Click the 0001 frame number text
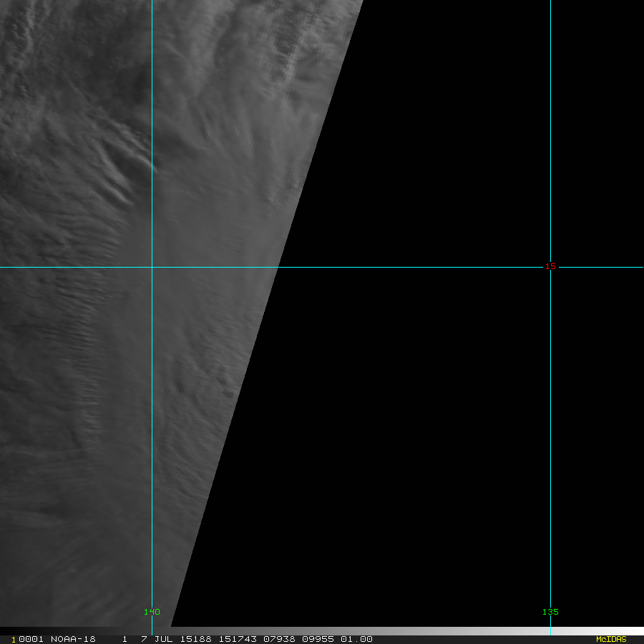Viewport: 644px width, 644px height. (31, 639)
